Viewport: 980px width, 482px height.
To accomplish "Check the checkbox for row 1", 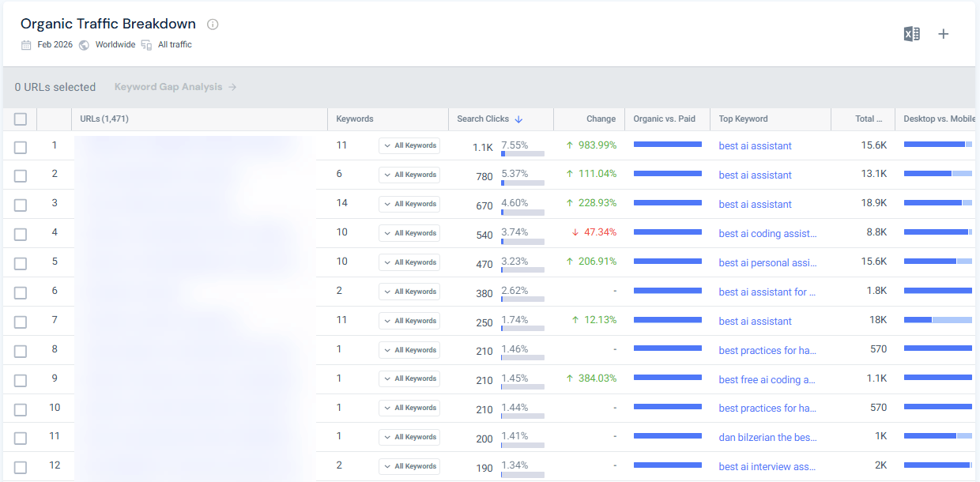I will (21, 147).
